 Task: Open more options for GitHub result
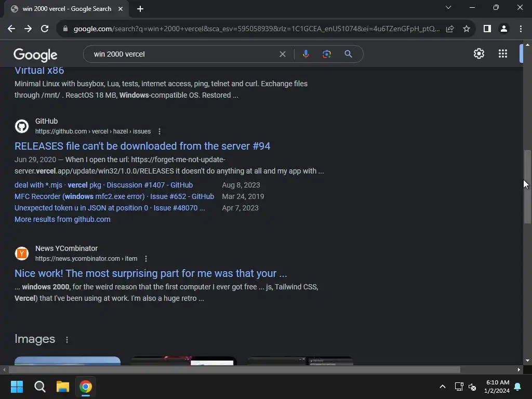pos(159,131)
